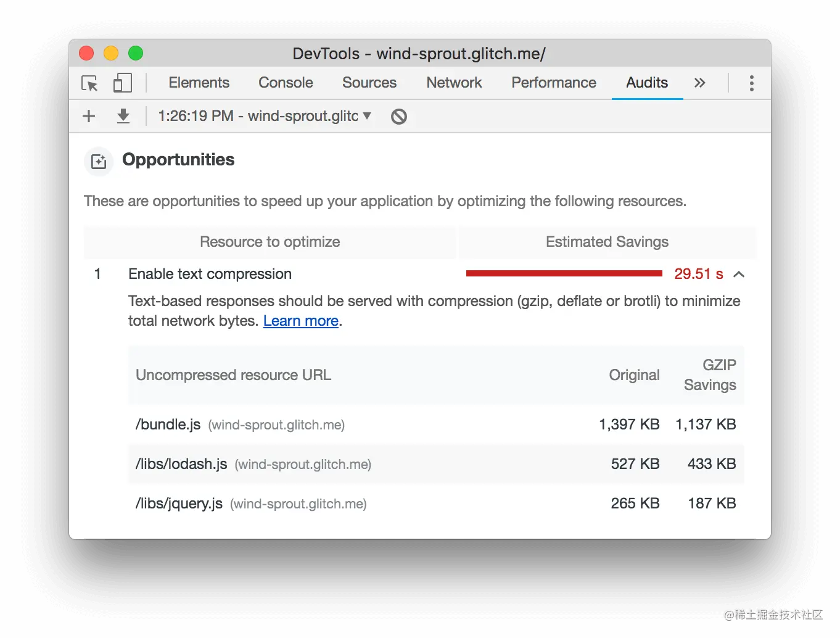Open the Console tab
Image resolution: width=840 pixels, height=638 pixels.
286,83
